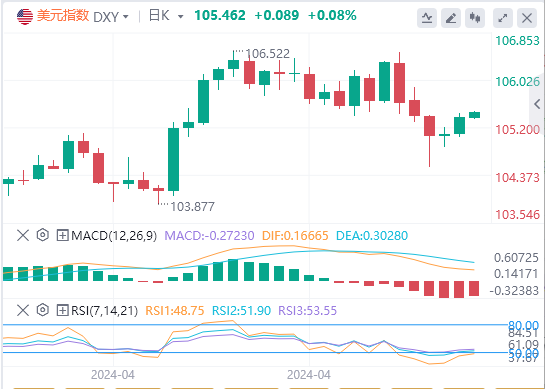545x389 pixels.
Task: Open the indicator line chart icon
Action: [427, 18]
